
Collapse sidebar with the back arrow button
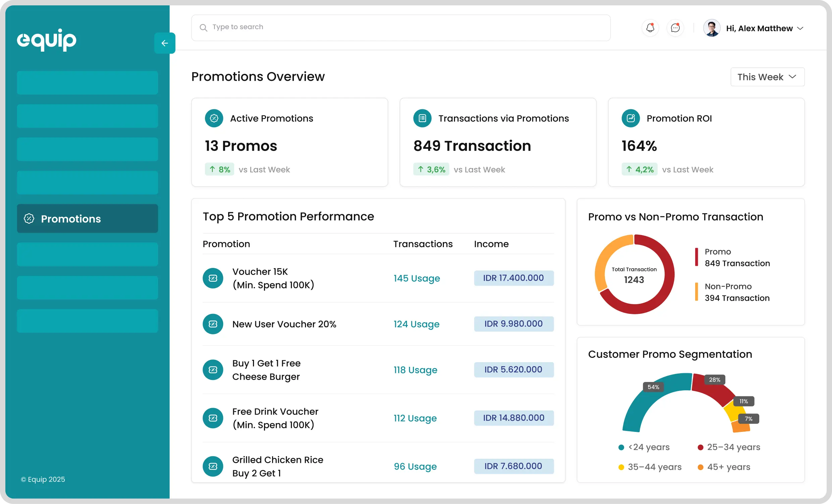pyautogui.click(x=165, y=43)
